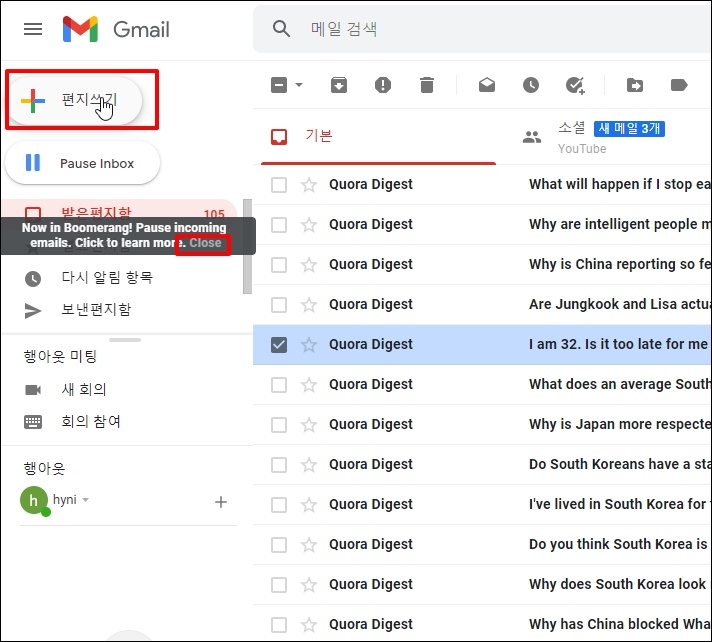The width and height of the screenshot is (712, 642).
Task: Click the plus icon to start a chat
Action: [221, 502]
